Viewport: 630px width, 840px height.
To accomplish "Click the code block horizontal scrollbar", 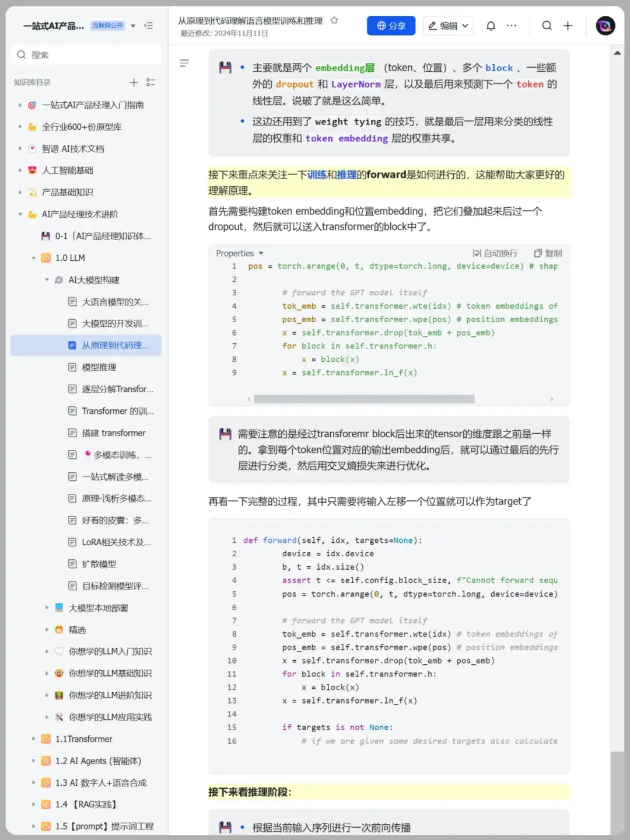I will [364, 399].
